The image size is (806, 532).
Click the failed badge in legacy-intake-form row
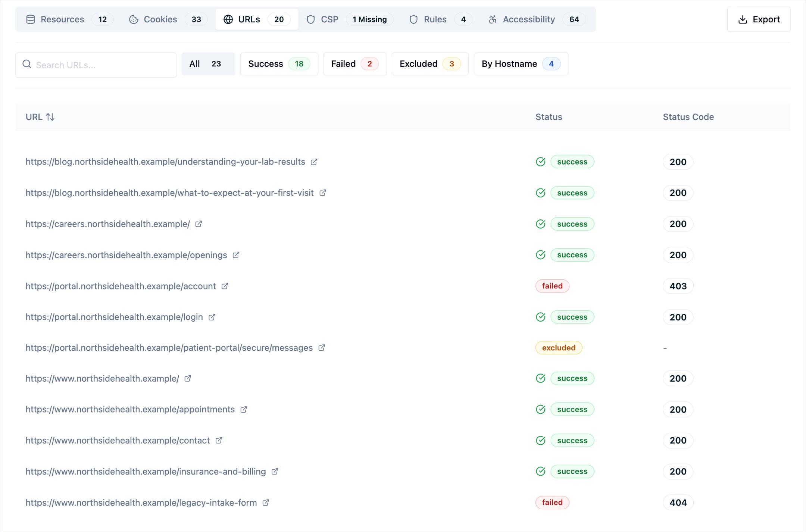click(x=552, y=503)
